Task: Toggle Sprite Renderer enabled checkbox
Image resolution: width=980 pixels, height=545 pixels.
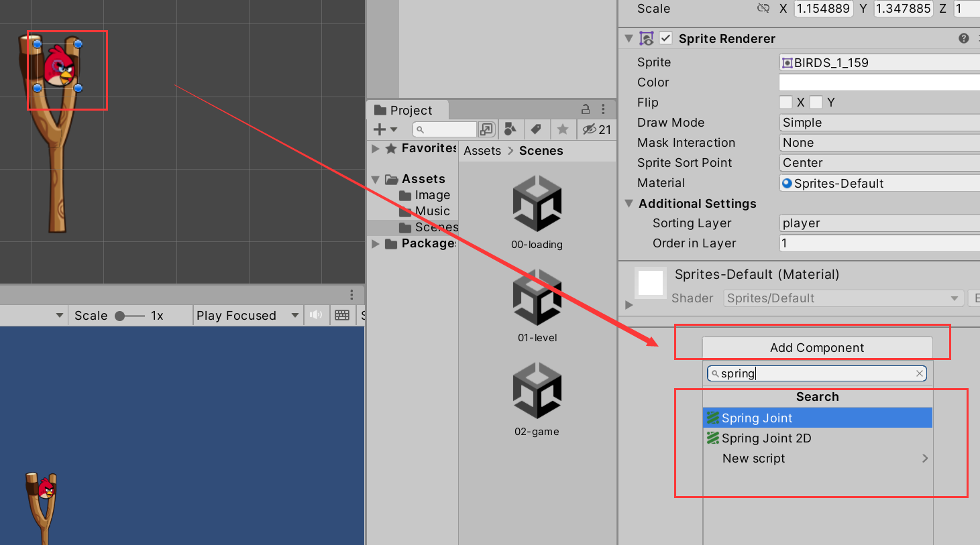Action: coord(665,38)
